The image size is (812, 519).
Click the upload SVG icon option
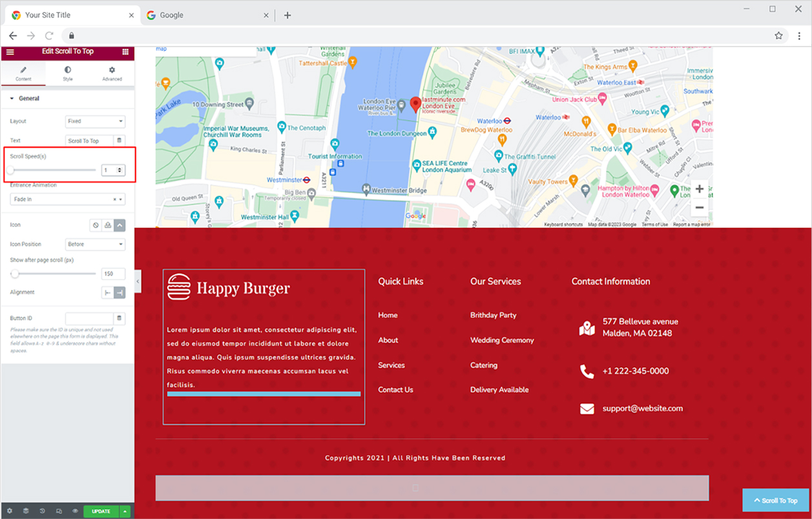tap(108, 225)
